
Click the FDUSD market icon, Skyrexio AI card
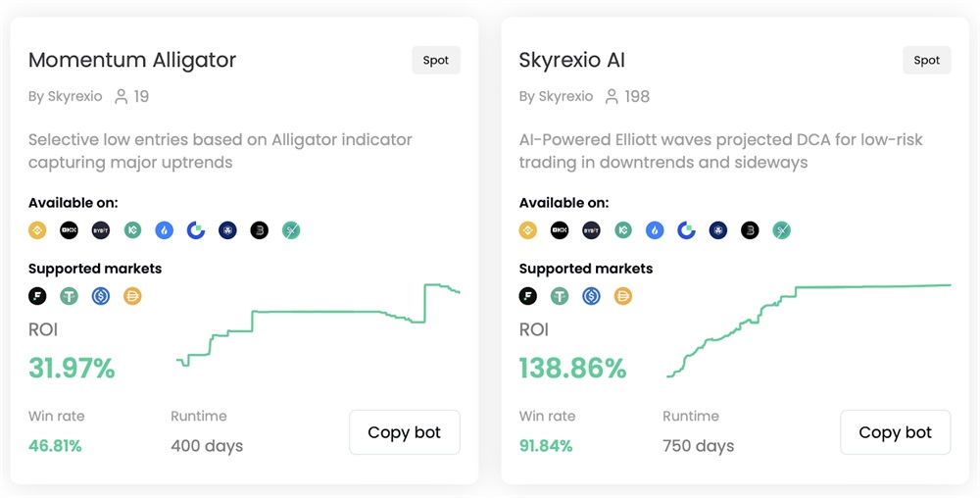(528, 295)
